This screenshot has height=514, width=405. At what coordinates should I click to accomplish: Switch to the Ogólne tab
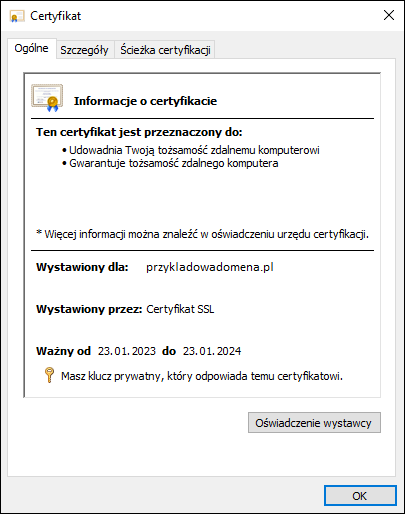(31, 48)
